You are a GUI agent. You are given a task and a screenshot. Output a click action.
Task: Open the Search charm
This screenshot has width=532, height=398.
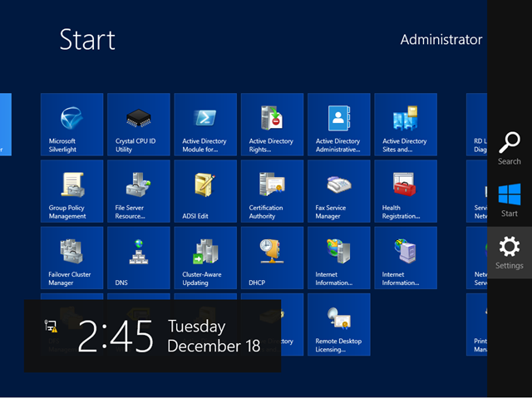pyautogui.click(x=510, y=148)
